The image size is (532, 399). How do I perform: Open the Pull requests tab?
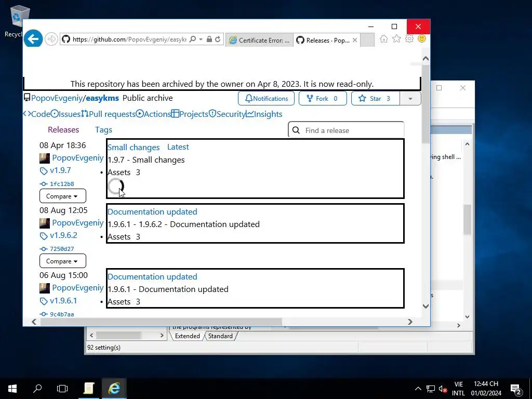(x=108, y=114)
